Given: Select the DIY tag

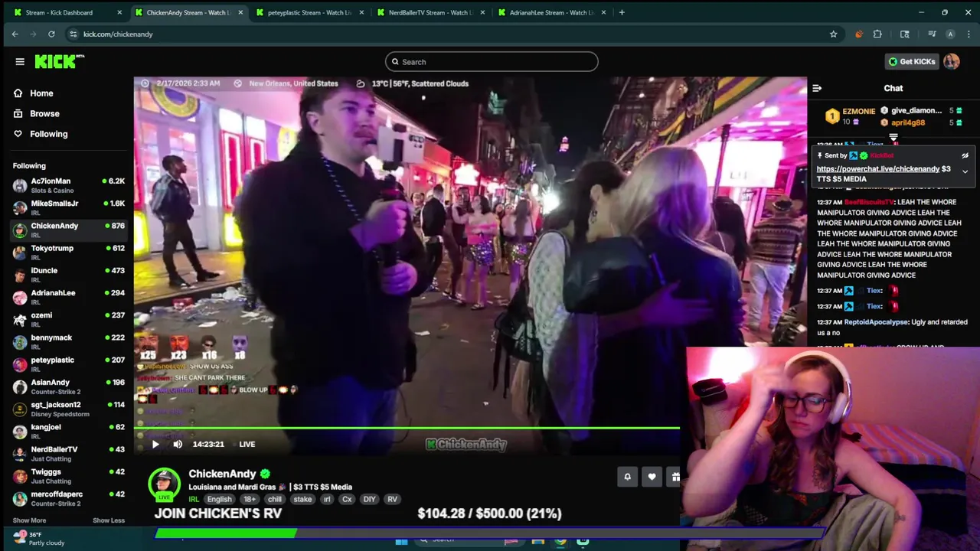Looking at the screenshot, I should point(370,499).
